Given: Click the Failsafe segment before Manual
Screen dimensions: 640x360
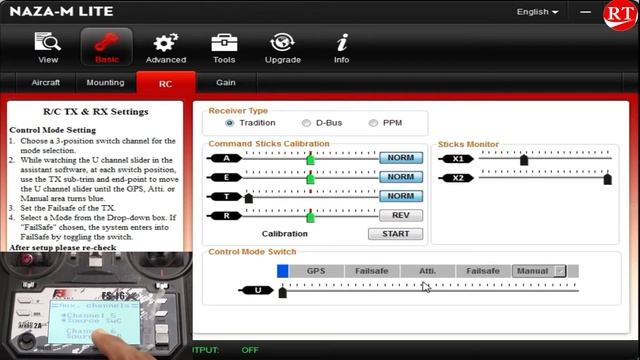Looking at the screenshot, I should [x=483, y=271].
